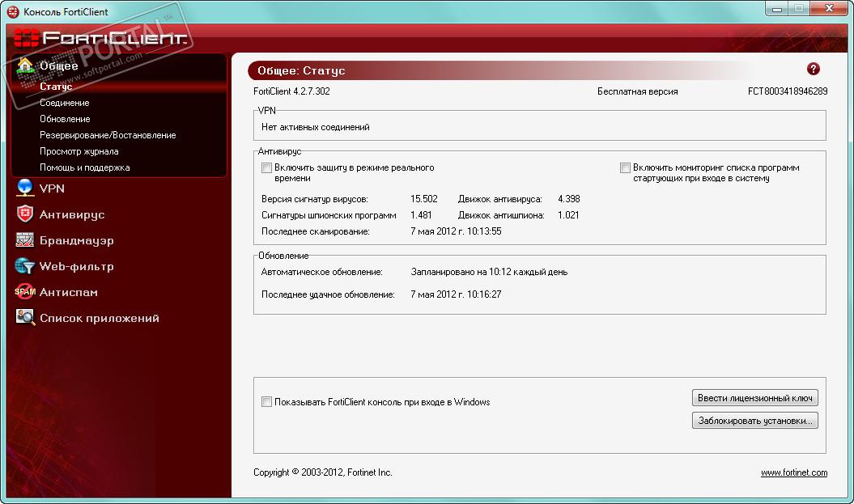Click the Общее: Статус header title
This screenshot has height=504, width=854.
301,70
